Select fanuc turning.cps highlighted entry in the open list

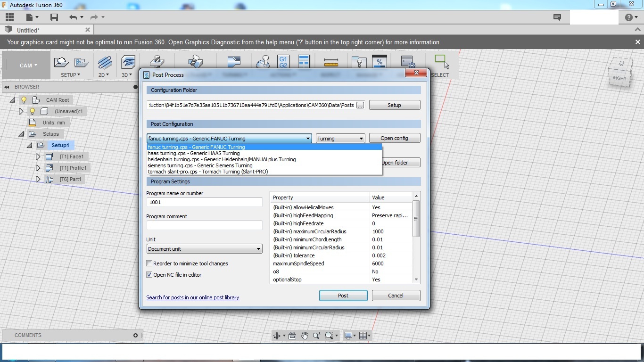[x=264, y=147]
